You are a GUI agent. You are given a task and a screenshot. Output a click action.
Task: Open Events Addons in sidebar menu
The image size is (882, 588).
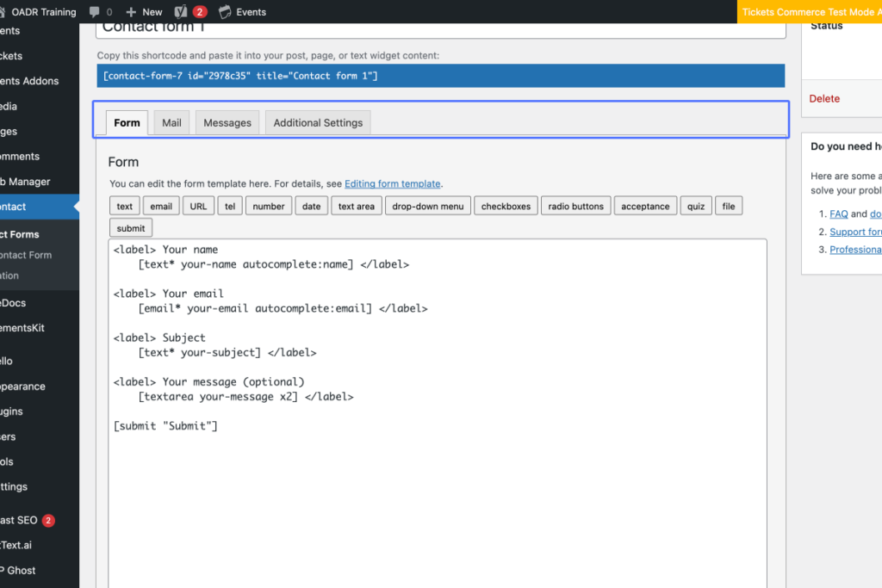(29, 81)
